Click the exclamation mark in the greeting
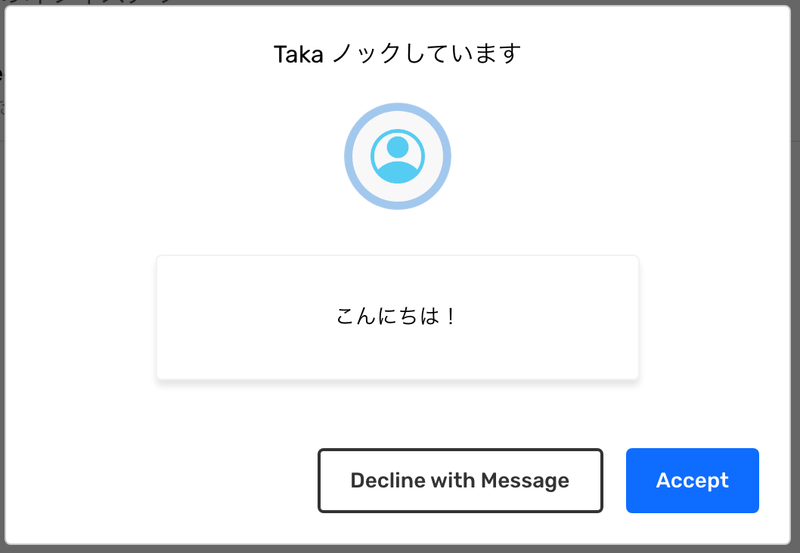The width and height of the screenshot is (800, 553). 450,316
